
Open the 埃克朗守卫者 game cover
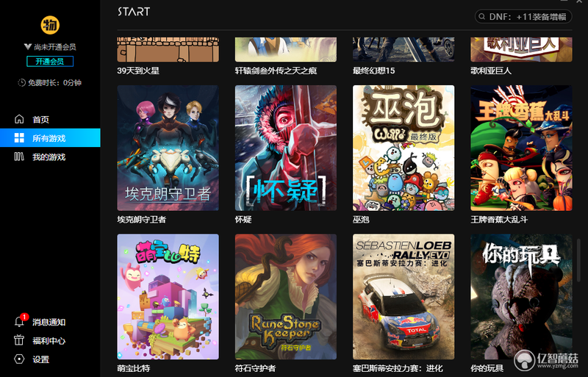point(168,148)
